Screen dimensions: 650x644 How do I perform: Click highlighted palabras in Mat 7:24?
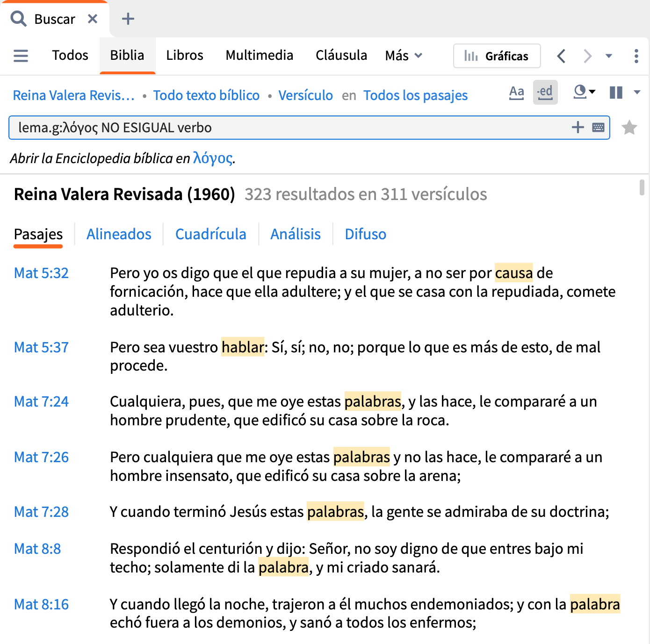[373, 401]
